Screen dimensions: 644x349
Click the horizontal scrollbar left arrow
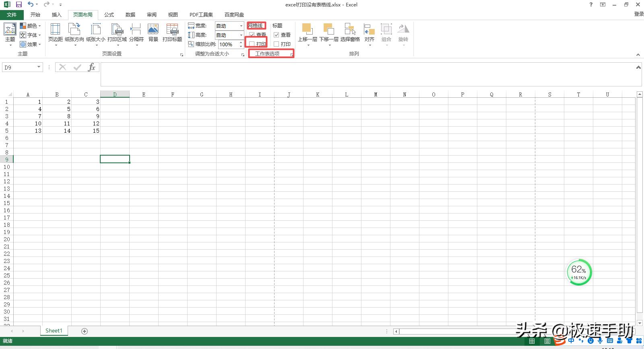(x=396, y=331)
